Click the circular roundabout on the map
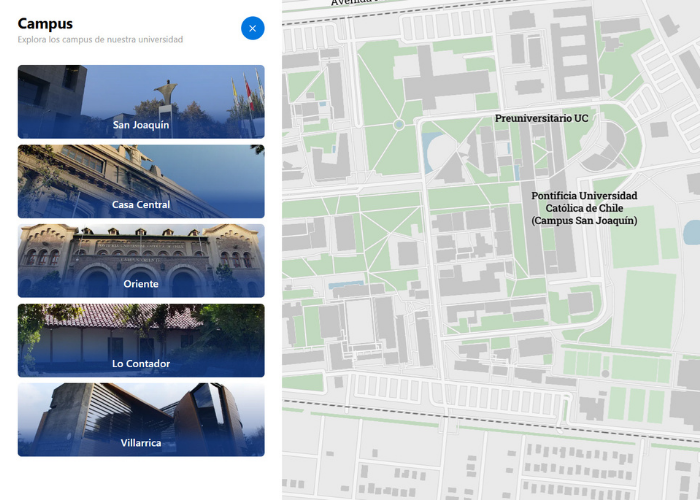Viewport: 700px width, 500px height. (x=398, y=125)
